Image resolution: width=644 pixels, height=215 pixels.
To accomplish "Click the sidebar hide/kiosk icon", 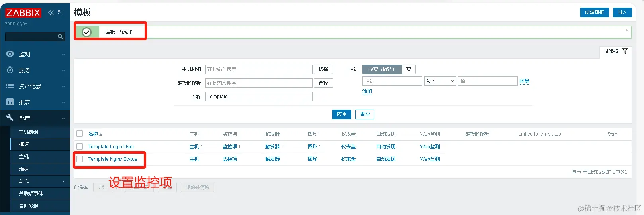I will (61, 13).
